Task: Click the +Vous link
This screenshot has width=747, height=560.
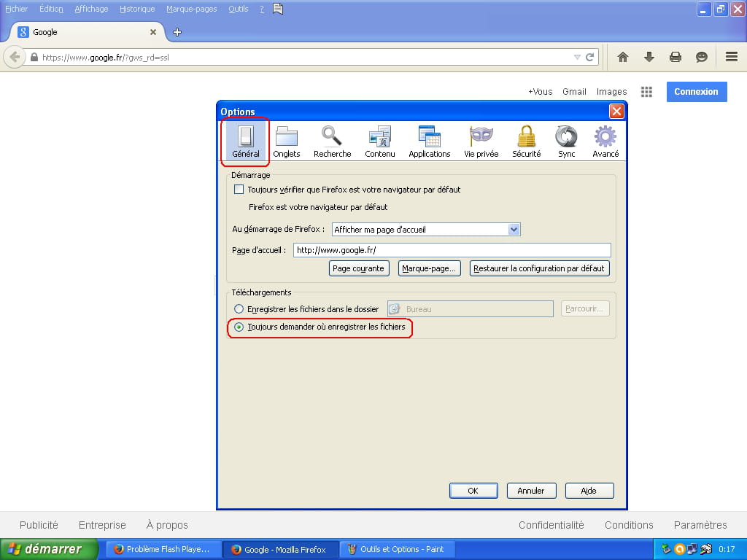Action: point(541,91)
